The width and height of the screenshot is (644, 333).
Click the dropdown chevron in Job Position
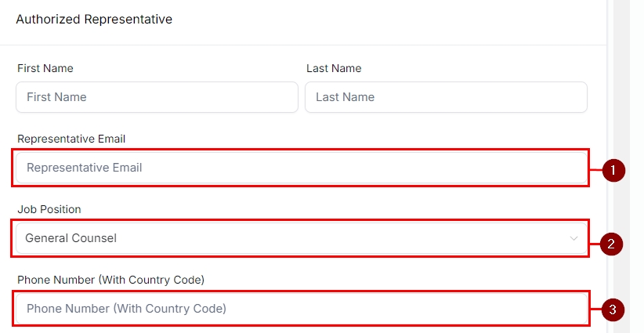point(574,238)
